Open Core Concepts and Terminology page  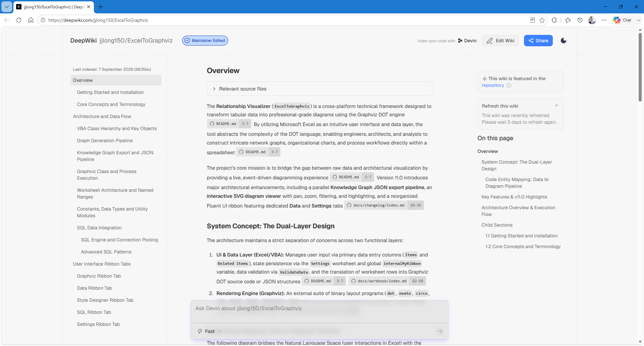coord(111,104)
